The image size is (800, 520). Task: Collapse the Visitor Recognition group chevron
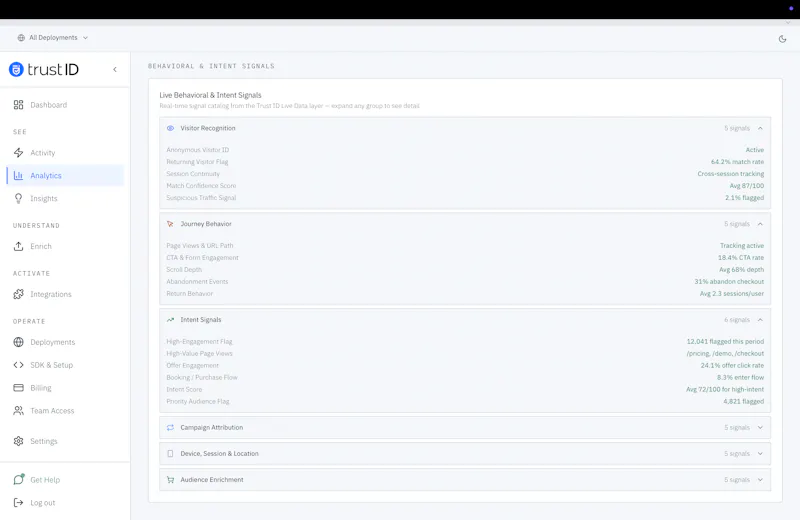point(760,128)
